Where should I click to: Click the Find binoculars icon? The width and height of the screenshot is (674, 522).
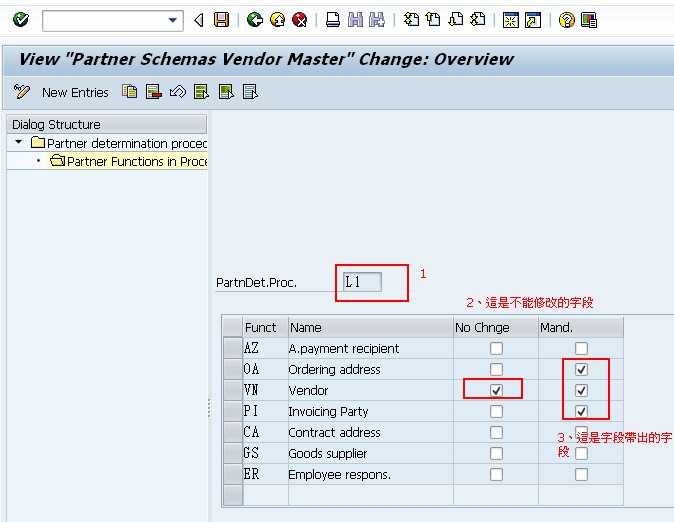click(355, 20)
